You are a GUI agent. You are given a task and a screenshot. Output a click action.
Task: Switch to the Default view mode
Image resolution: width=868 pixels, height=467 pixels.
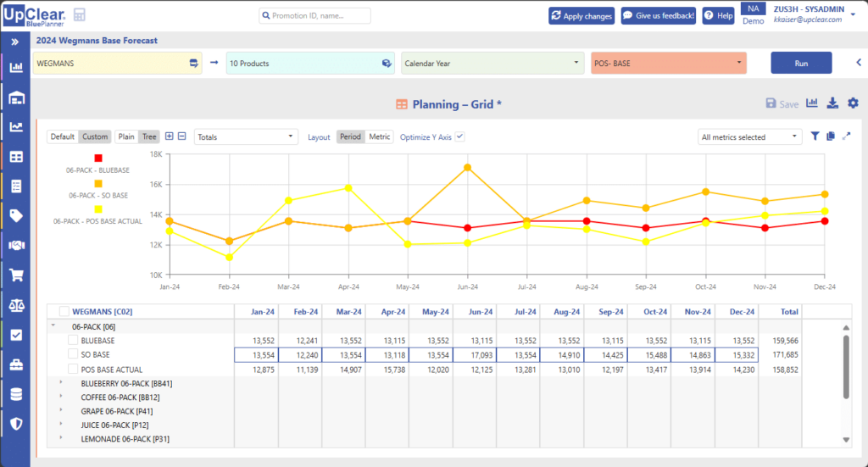(63, 136)
